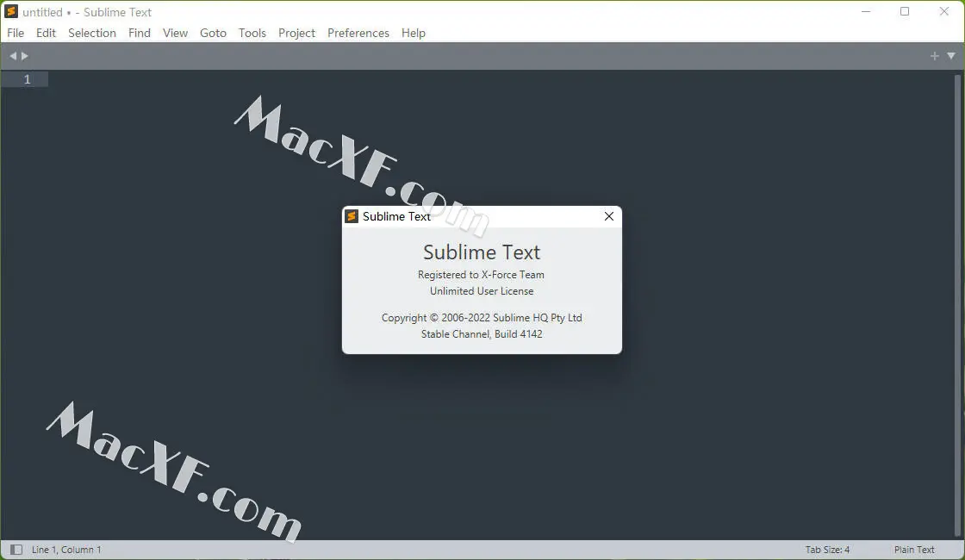Open the Selection menu
The image size is (965, 560).
91,34
